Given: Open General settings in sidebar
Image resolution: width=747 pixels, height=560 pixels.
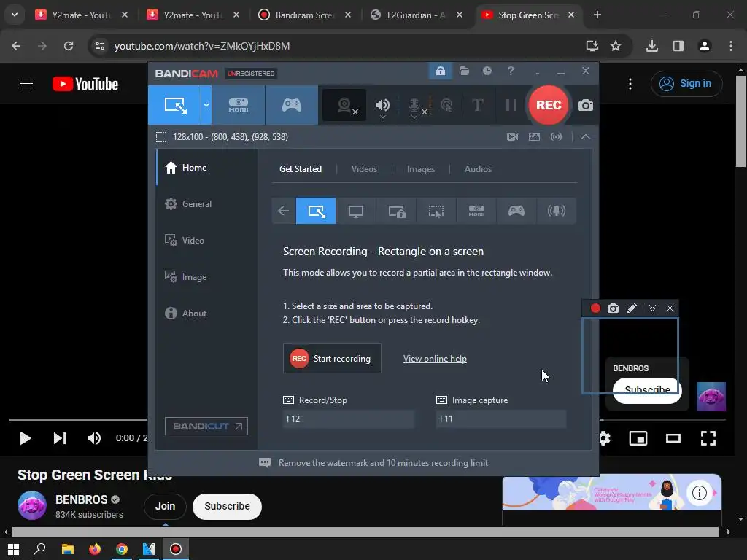Looking at the screenshot, I should point(206,204).
